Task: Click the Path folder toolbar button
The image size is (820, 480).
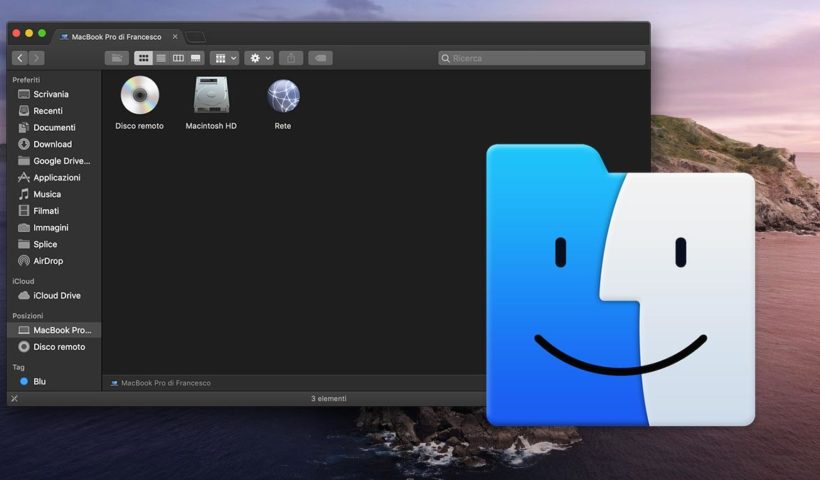Action: [x=117, y=58]
